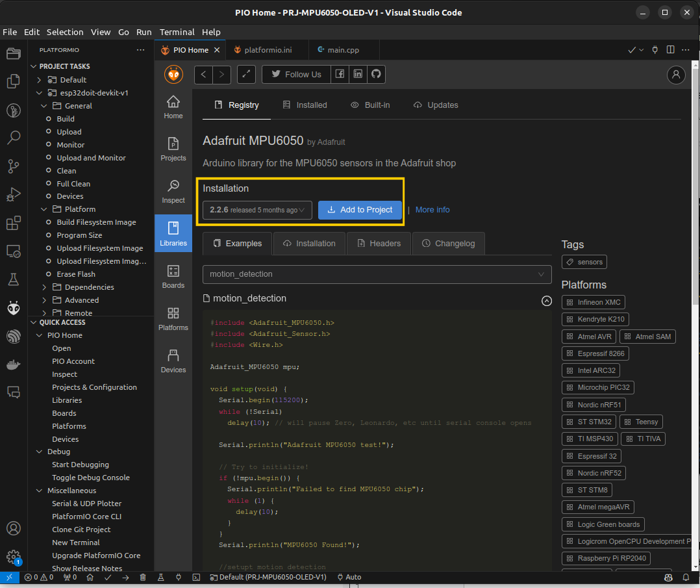
Task: Open Source Control view in activity bar
Action: coord(14,166)
